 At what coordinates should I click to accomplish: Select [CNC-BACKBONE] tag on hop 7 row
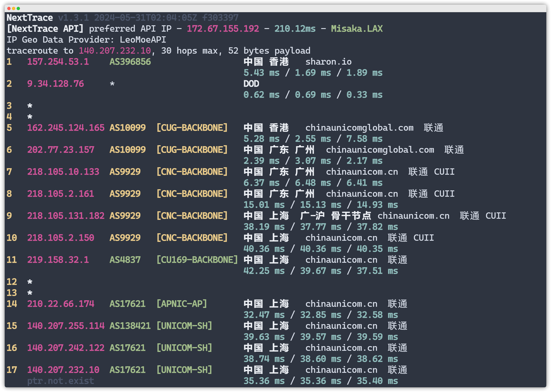192,172
